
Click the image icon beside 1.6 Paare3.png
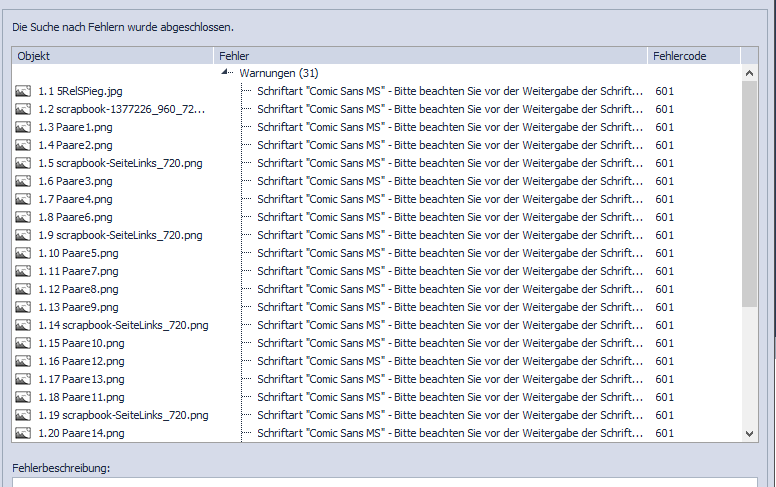(23, 181)
